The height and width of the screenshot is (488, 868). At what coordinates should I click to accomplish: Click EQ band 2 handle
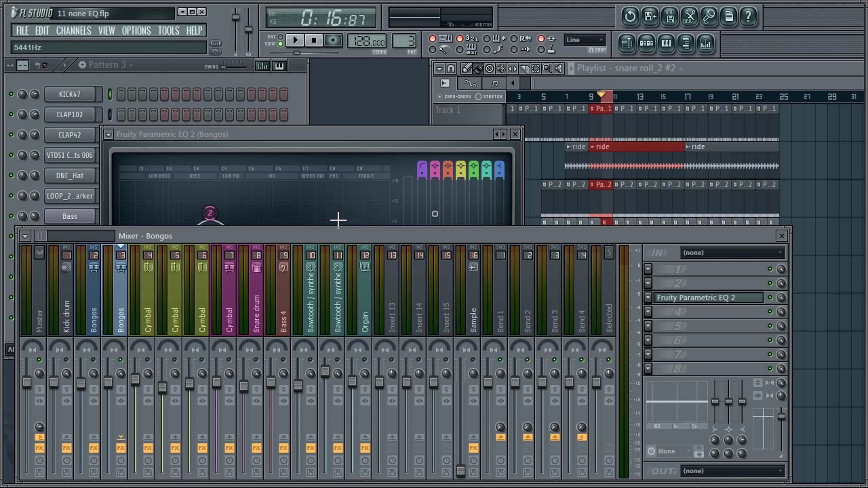210,213
